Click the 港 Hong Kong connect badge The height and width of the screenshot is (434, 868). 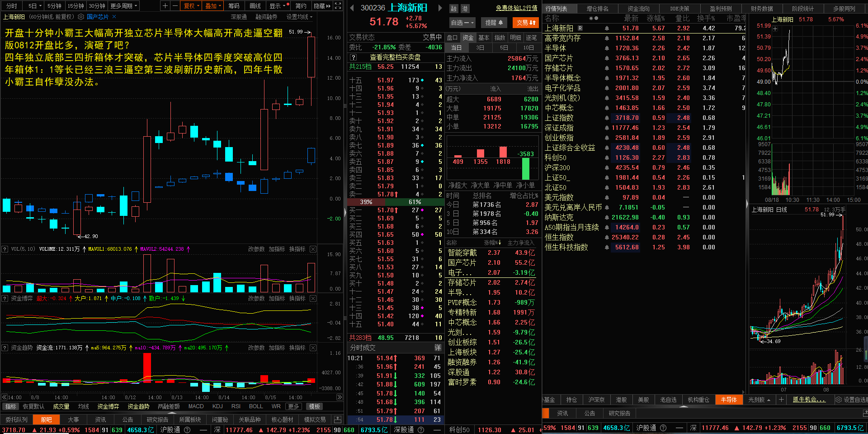(465, 9)
